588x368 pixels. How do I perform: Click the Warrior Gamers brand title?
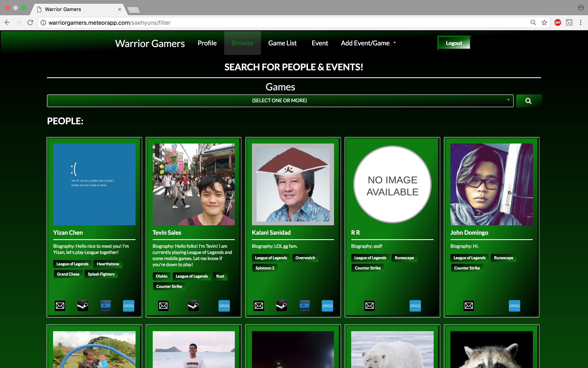[150, 44]
